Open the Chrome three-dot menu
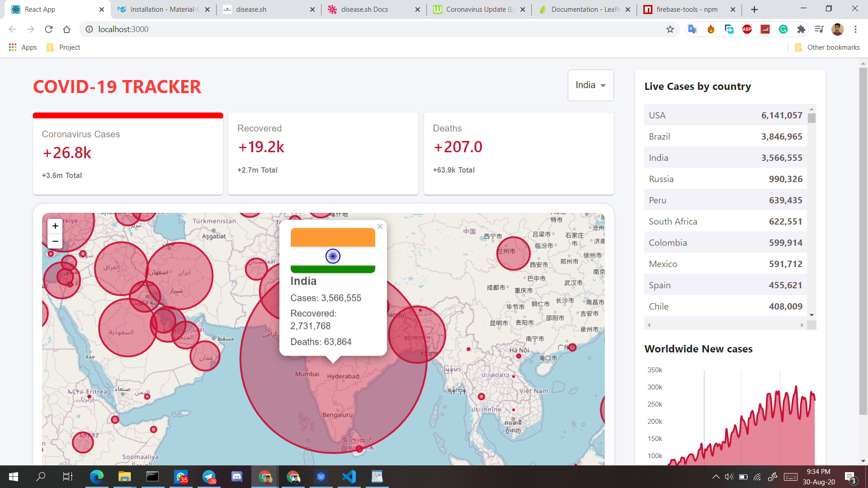 click(855, 29)
